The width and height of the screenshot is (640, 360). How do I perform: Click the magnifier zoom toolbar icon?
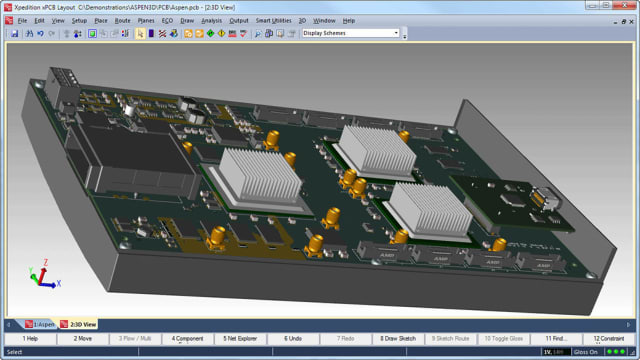coord(258,33)
